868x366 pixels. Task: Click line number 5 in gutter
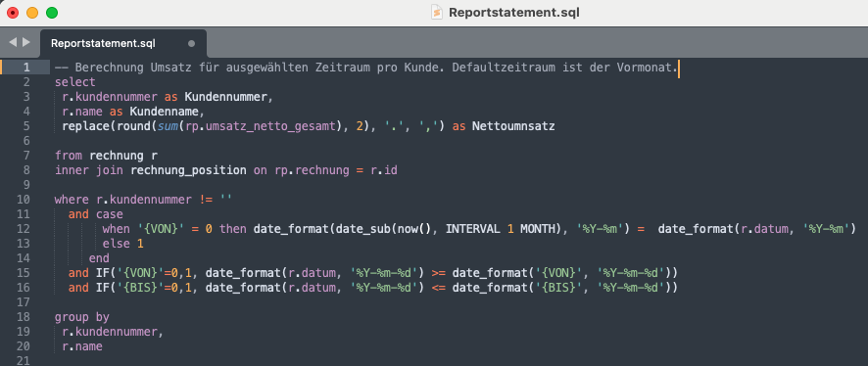tap(26, 126)
